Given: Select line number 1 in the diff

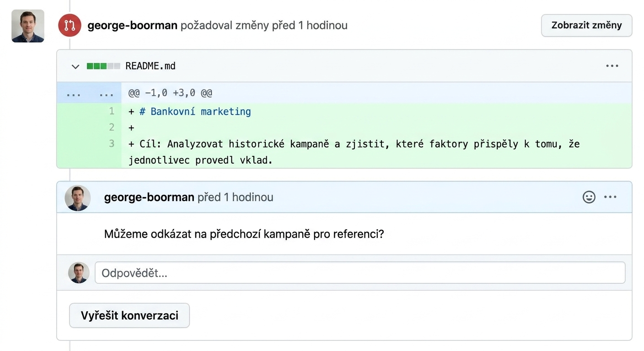Looking at the screenshot, I should coord(112,111).
